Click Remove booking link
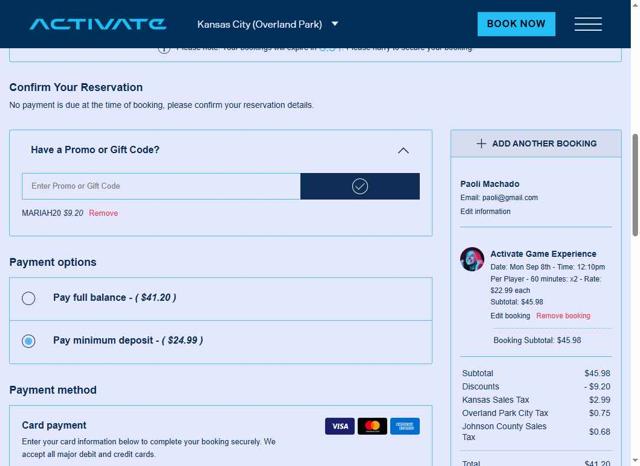This screenshot has width=640, height=466. (x=563, y=316)
